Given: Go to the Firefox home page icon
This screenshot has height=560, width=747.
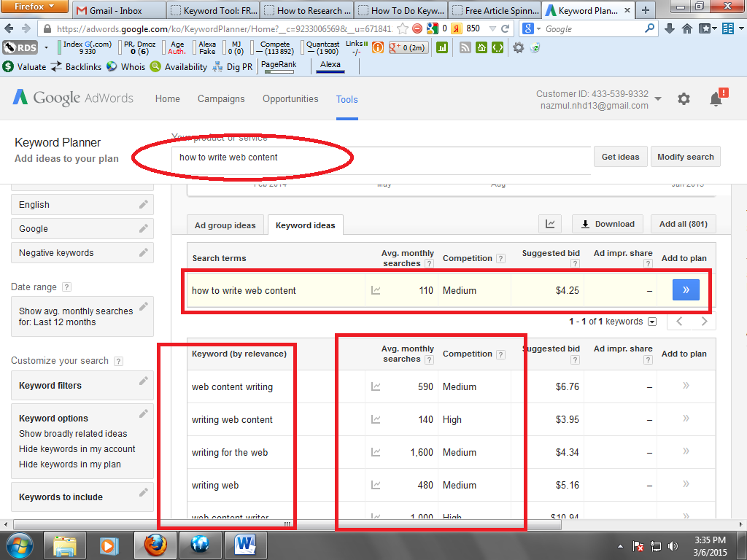Looking at the screenshot, I should (687, 28).
